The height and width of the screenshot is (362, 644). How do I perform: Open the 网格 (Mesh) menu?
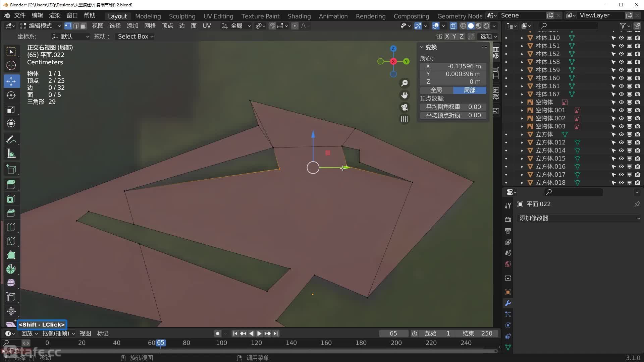click(x=150, y=26)
